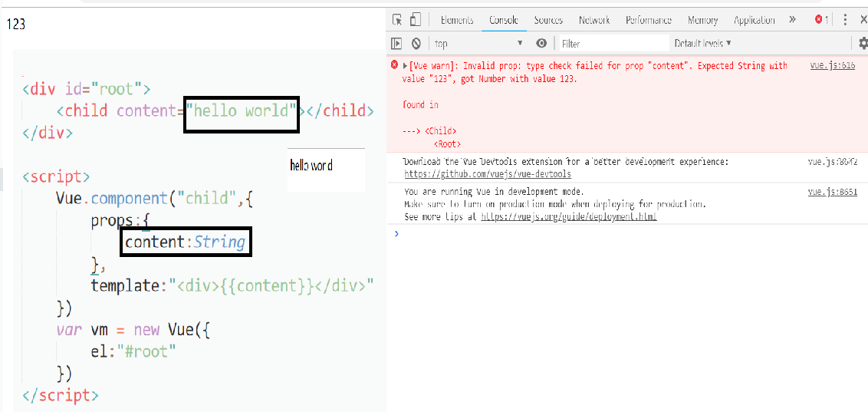868x412 pixels.
Task: Click the console input prompt arrow
Action: [x=396, y=233]
